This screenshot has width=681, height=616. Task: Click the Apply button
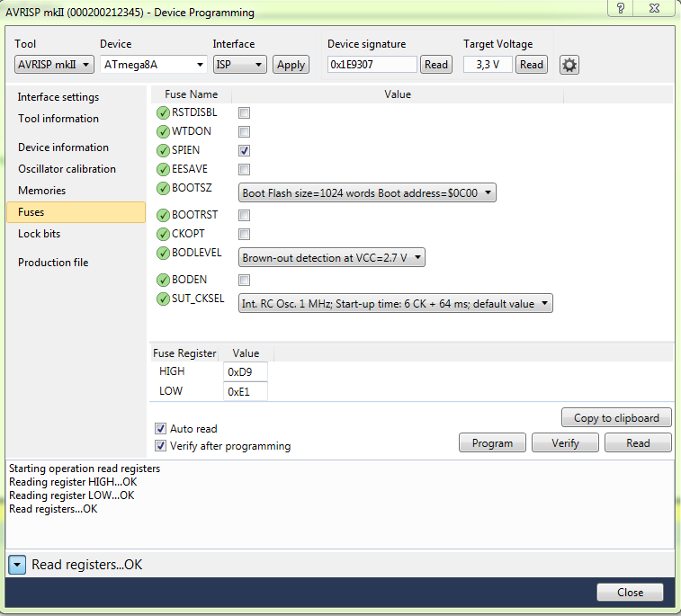pos(291,65)
